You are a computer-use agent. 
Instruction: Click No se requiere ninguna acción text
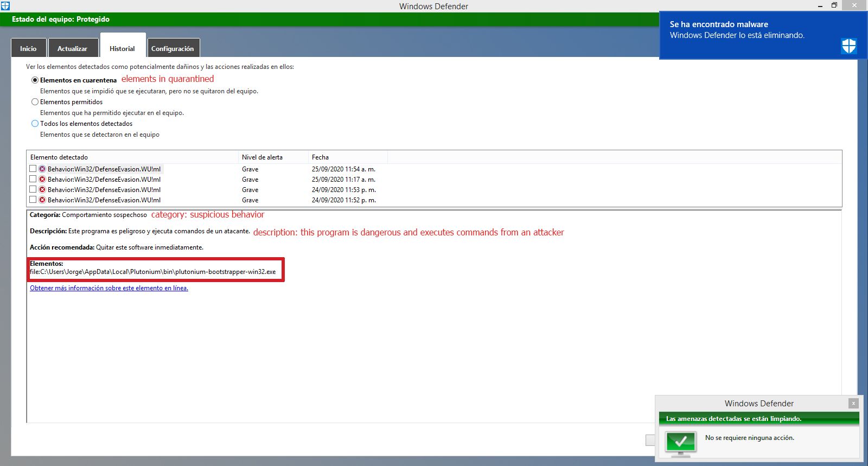pos(750,438)
